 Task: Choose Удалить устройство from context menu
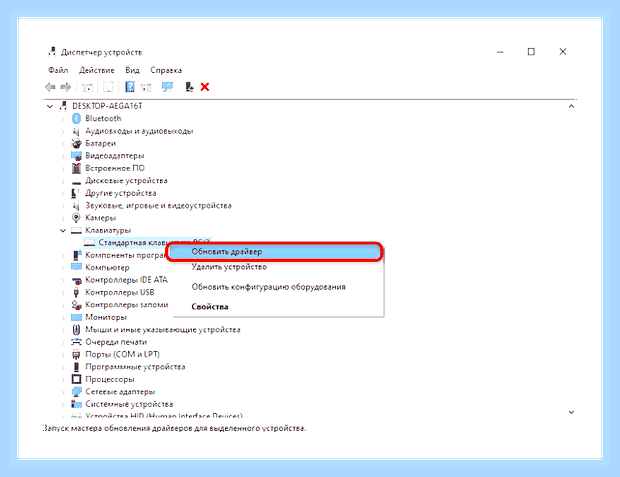[x=278, y=267]
